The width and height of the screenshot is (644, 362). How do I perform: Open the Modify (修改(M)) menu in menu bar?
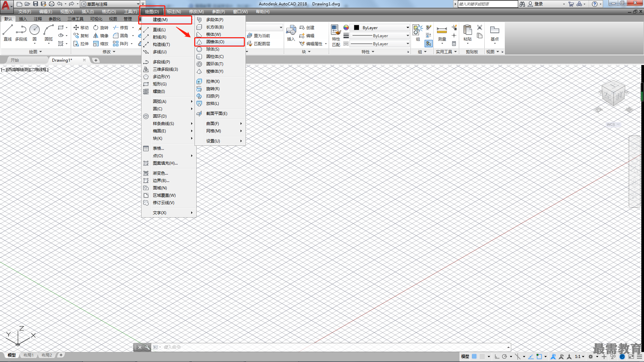coord(196,12)
